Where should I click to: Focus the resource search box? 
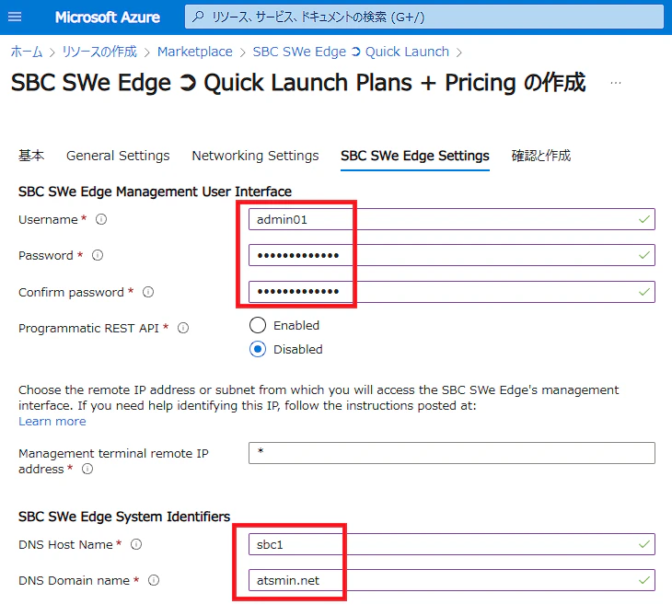[x=423, y=17]
